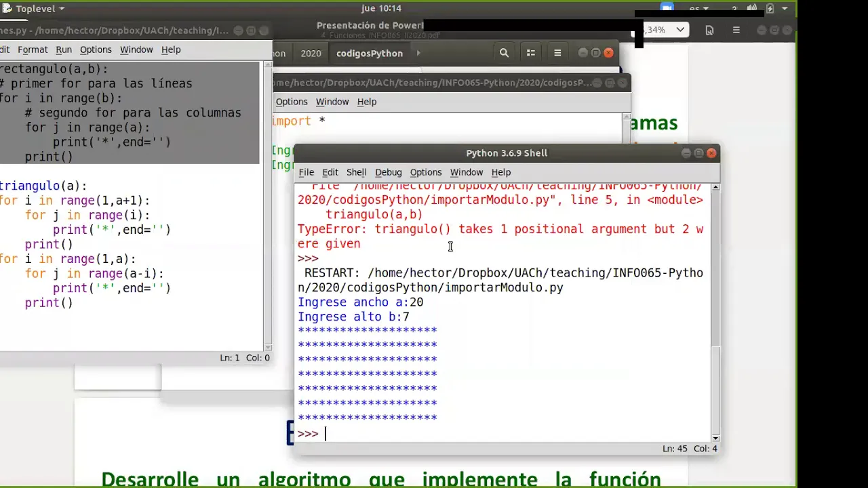Open the search icon in file manager
The image size is (868, 488).
(504, 53)
